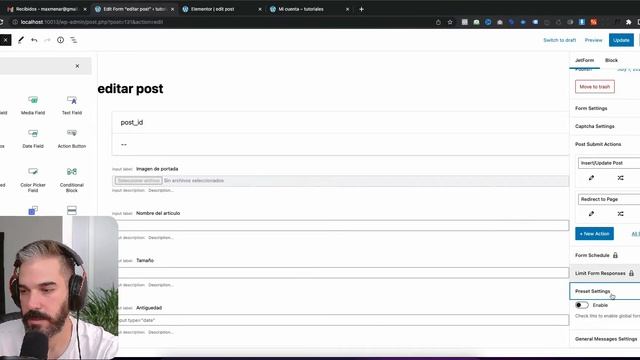Click Switch to draft
This screenshot has height=360, width=640.
[560, 40]
